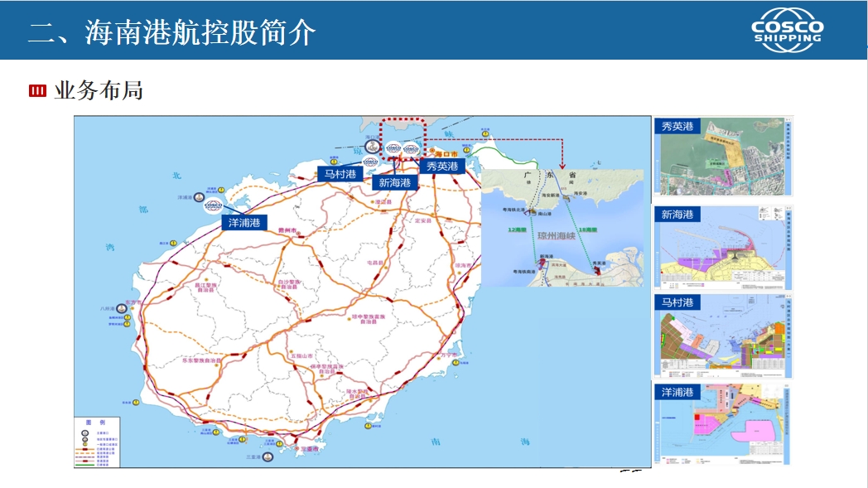
Task: Select the 新海港 blue label on the map
Action: 393,182
